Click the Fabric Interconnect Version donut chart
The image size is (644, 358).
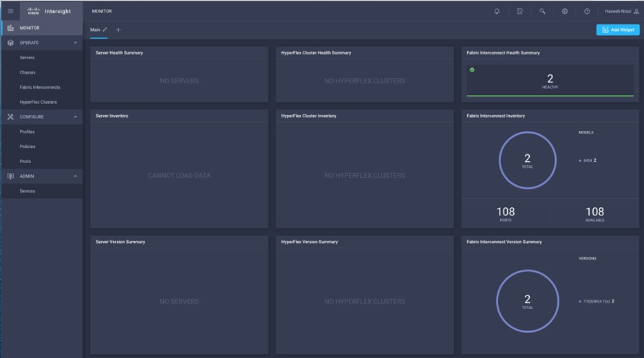pos(527,302)
